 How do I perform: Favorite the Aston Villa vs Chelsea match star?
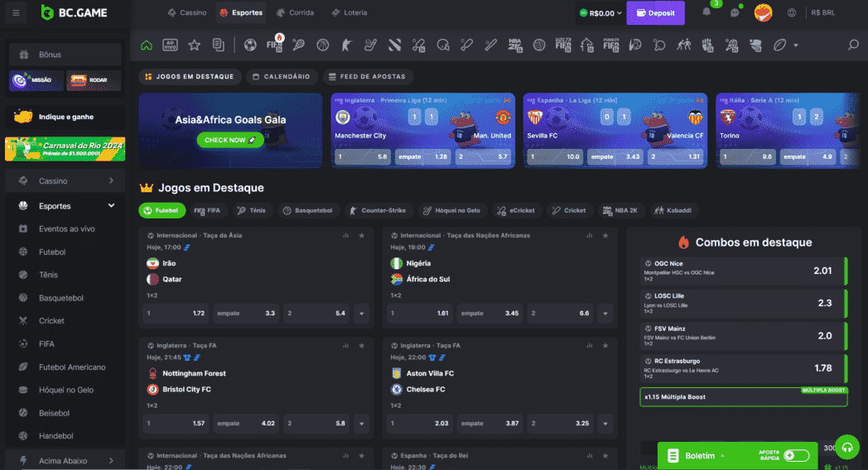[605, 346]
